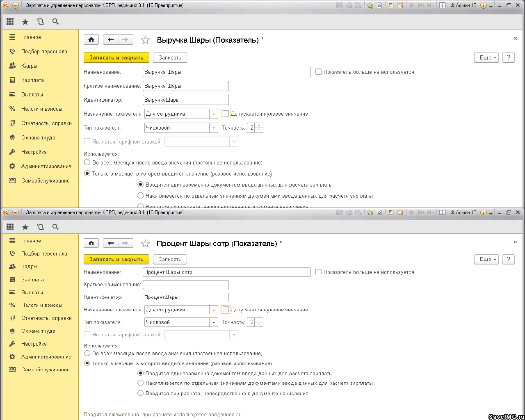
Task: Click Записать in the Выручка Шары window
Action: click(170, 57)
